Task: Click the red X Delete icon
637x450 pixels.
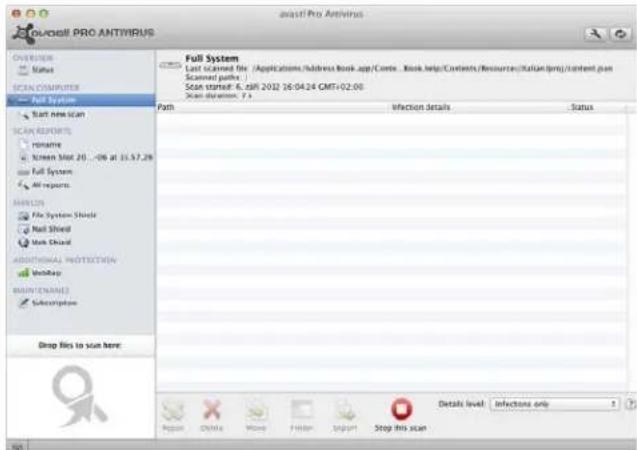Action: [212, 415]
